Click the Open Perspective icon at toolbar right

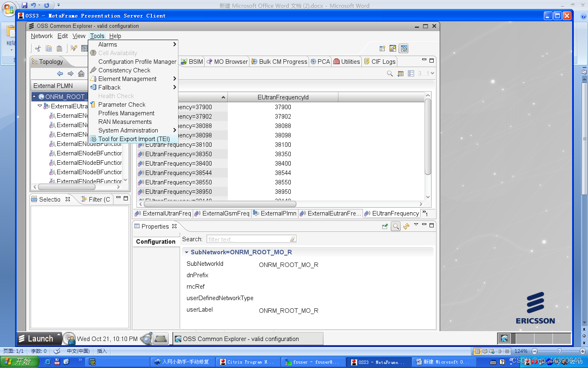[x=382, y=48]
